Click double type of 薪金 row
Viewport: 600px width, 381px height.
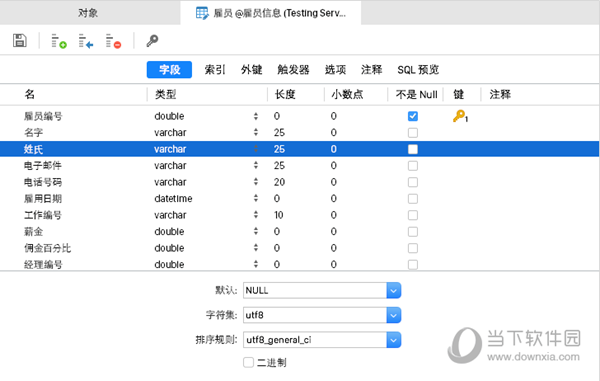point(169,231)
